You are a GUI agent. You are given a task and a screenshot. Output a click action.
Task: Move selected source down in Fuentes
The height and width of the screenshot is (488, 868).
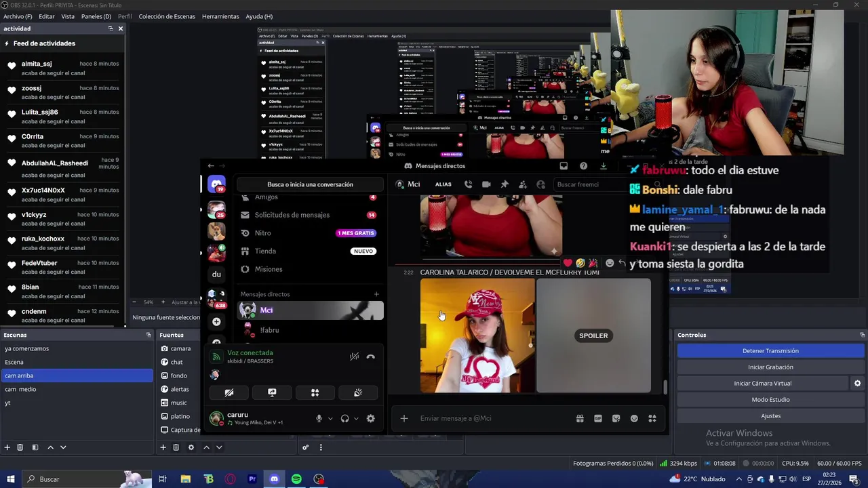coord(219,447)
